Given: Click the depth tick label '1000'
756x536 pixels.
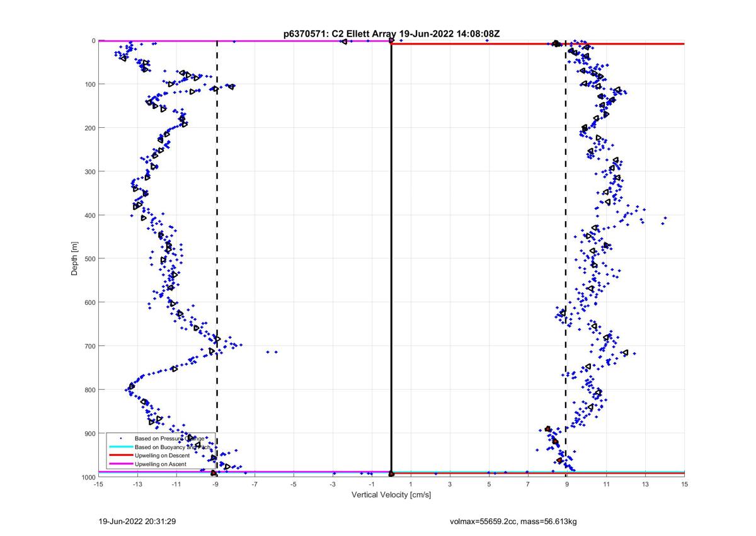Looking at the screenshot, I should pos(88,477).
